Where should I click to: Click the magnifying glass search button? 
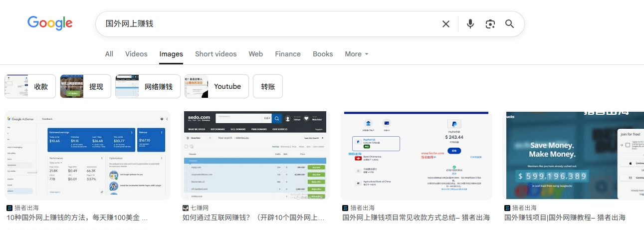pyautogui.click(x=509, y=24)
